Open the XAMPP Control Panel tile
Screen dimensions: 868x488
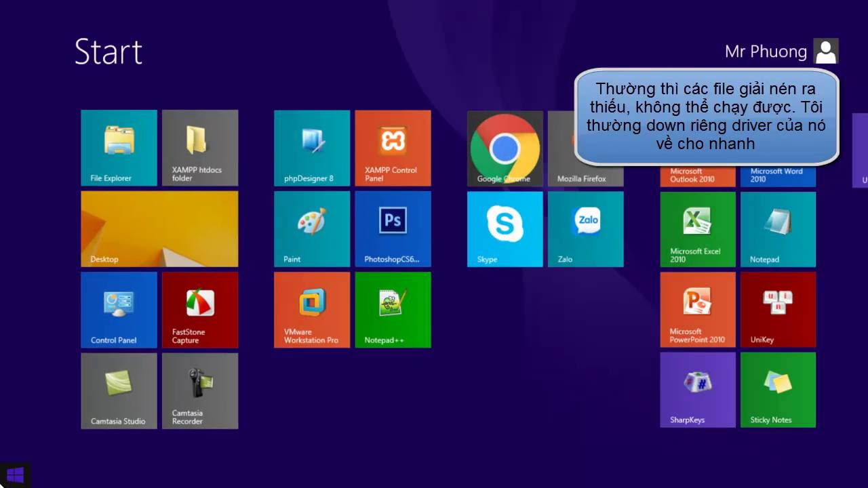point(393,148)
